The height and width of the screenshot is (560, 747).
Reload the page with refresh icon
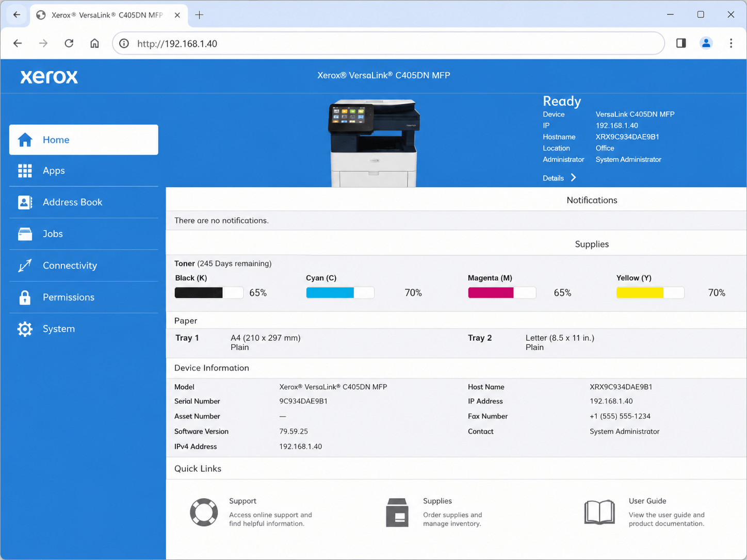(69, 43)
